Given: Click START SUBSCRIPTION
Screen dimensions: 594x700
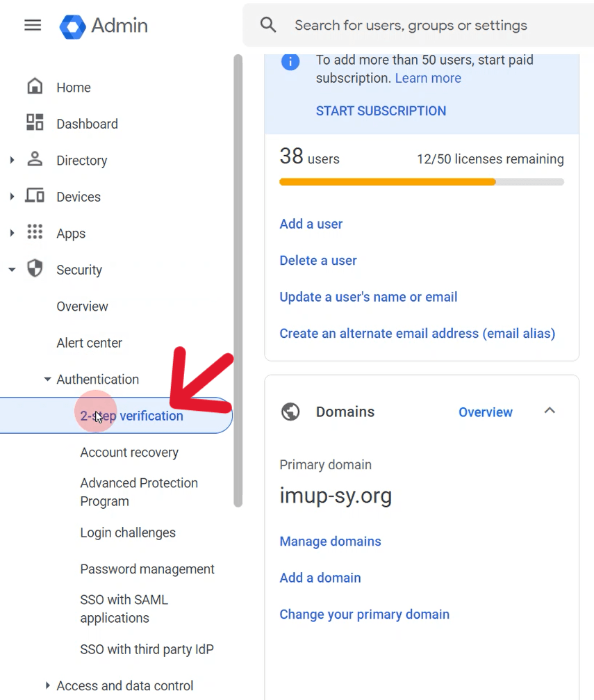Looking at the screenshot, I should [381, 111].
